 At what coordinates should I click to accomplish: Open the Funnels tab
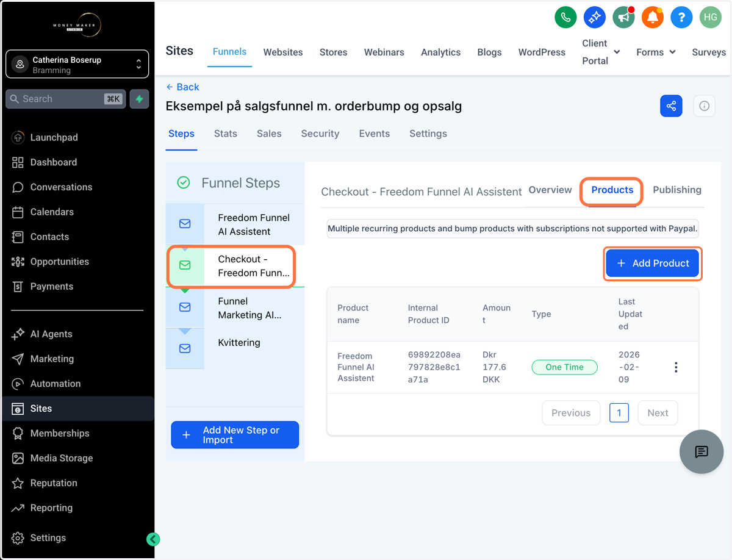[x=229, y=52]
